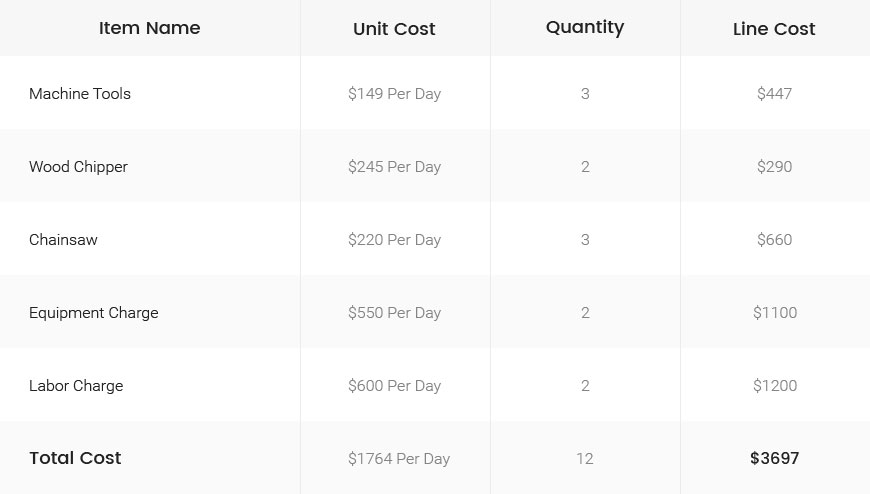Click the Labor Charge item name
Viewport: 870px width, 494px height.
[76, 386]
